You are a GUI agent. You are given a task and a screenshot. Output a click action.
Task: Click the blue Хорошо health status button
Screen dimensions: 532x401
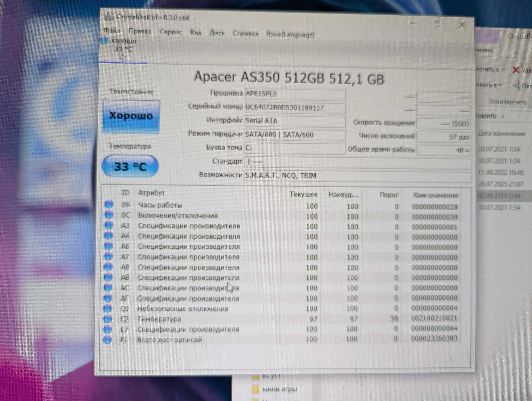131,117
